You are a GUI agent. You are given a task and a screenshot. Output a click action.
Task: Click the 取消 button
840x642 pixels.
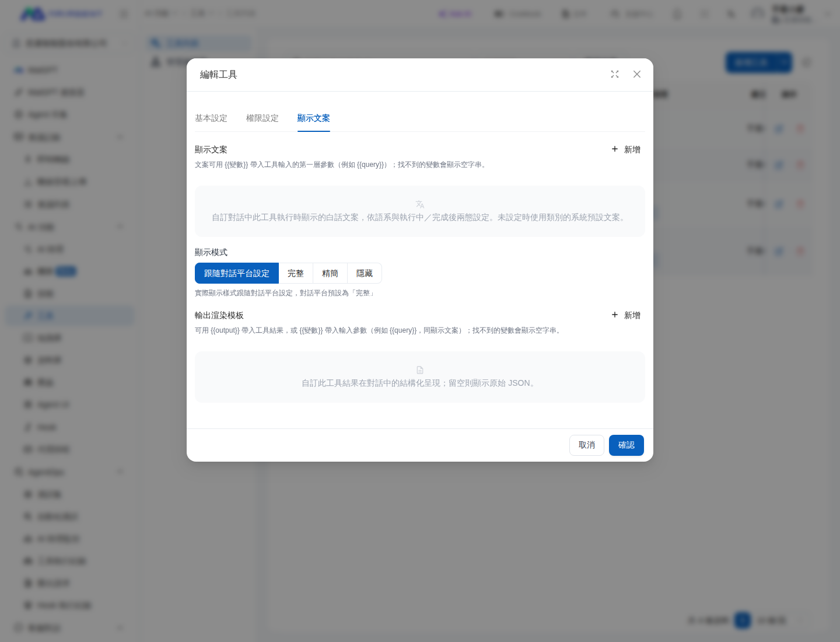click(x=587, y=445)
